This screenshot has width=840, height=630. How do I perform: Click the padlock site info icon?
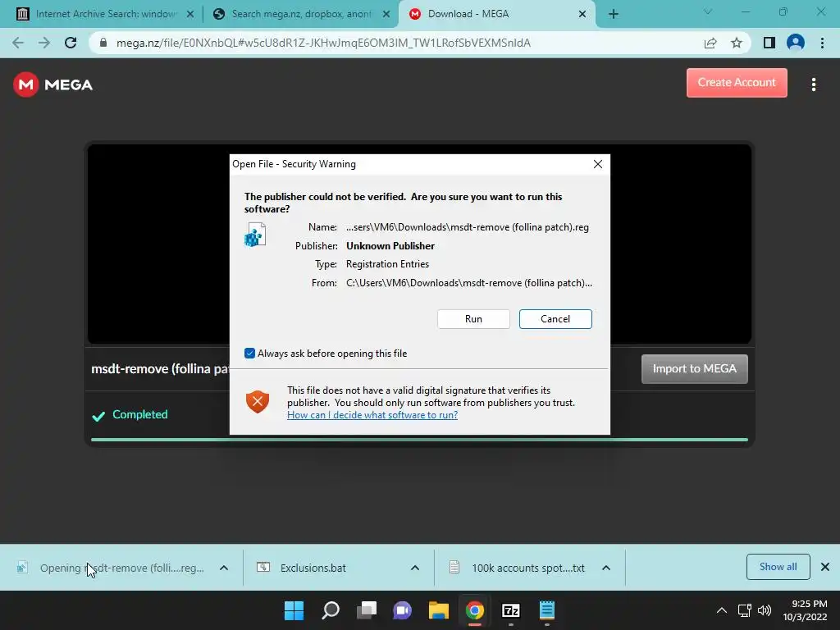pos(103,43)
